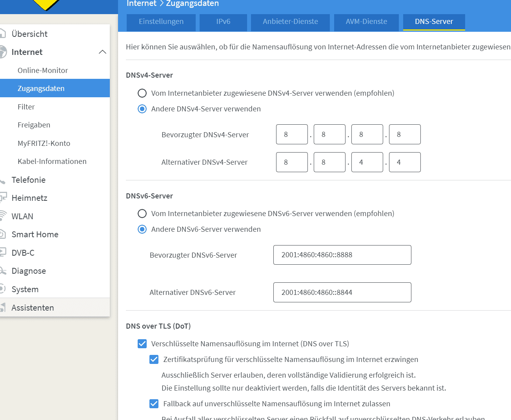Click the Assistenten icon
Image resolution: width=511 pixels, height=420 pixels.
(x=3, y=307)
